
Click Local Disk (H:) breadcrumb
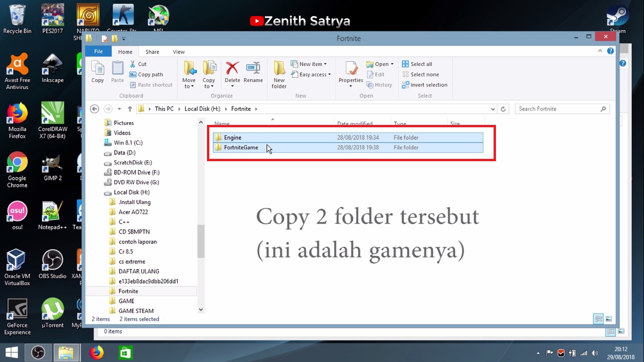pyautogui.click(x=203, y=109)
